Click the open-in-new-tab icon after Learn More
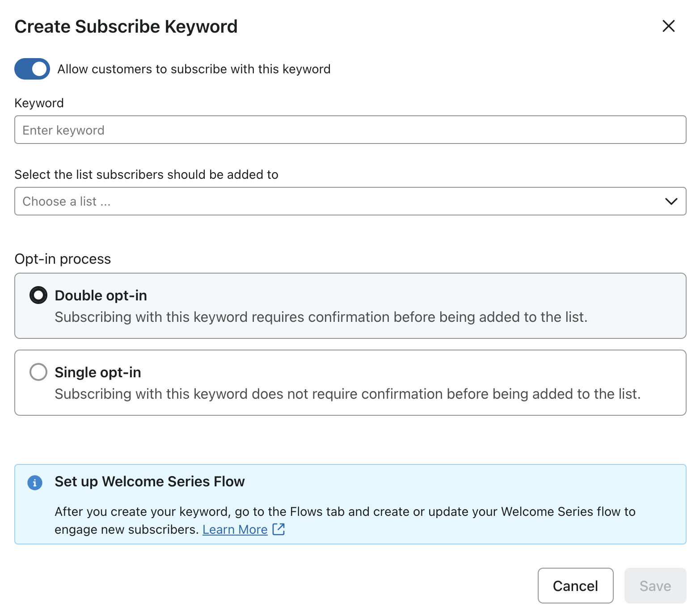Viewport: 700px width, 616px height. [278, 529]
